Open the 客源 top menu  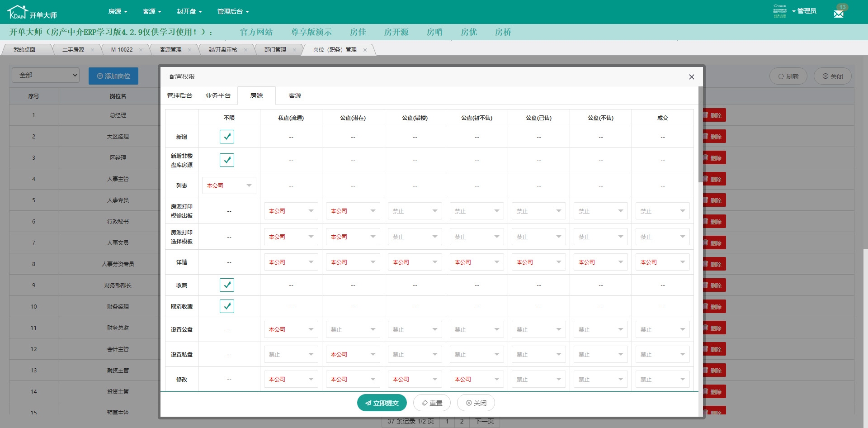coord(152,11)
